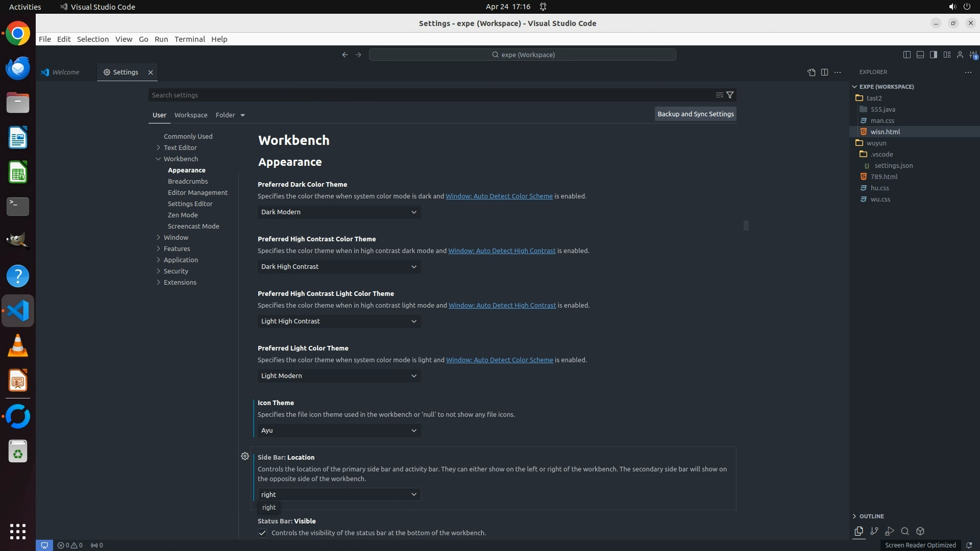Open the Extensions view cube icon

(x=920, y=531)
